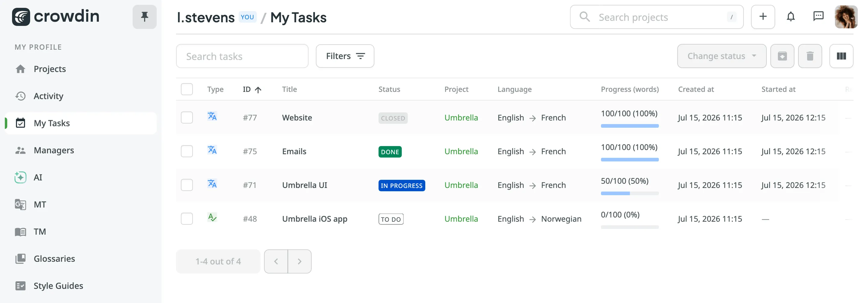Click the Crowdin logo
The height and width of the screenshot is (303, 868).
pos(55,17)
